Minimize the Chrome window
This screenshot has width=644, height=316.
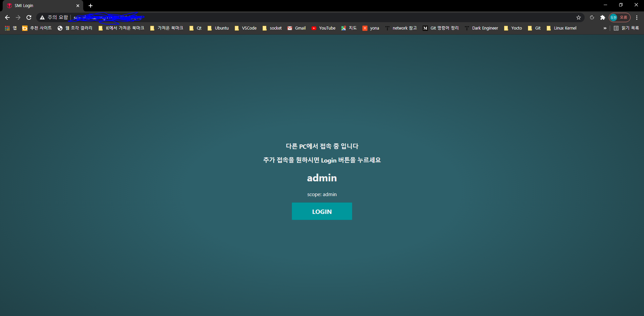click(605, 5)
